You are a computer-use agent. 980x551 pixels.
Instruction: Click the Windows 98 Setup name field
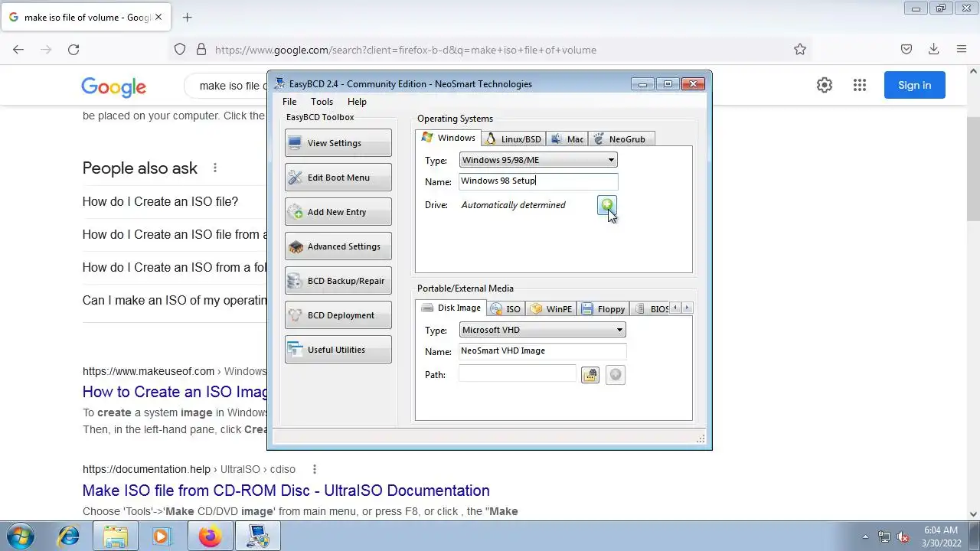538,181
